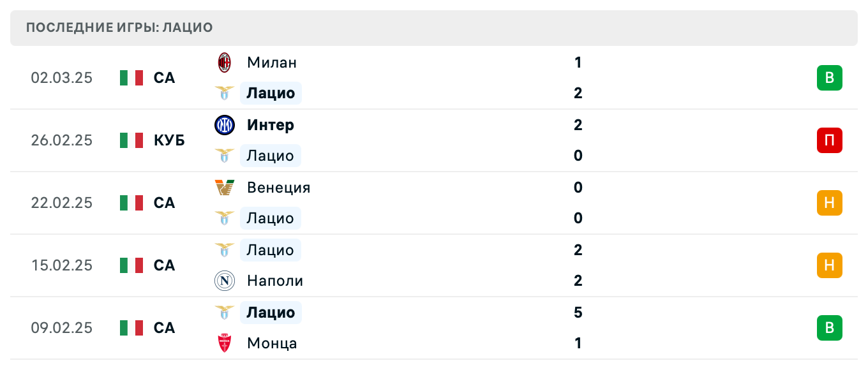Viewport: 868px width, 370px height.
Task: Click the Italian flag on the 09.02.25 row
Action: tap(131, 328)
